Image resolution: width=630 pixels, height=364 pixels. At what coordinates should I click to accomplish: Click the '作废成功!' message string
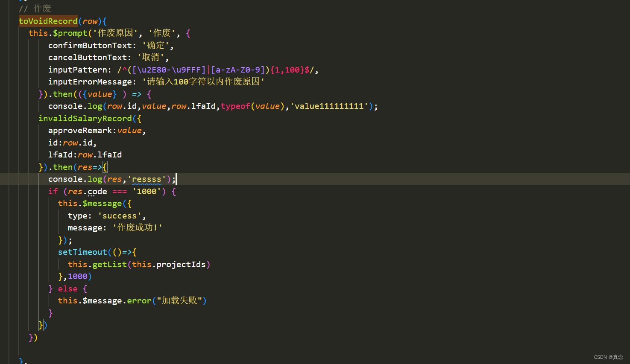[x=137, y=228]
